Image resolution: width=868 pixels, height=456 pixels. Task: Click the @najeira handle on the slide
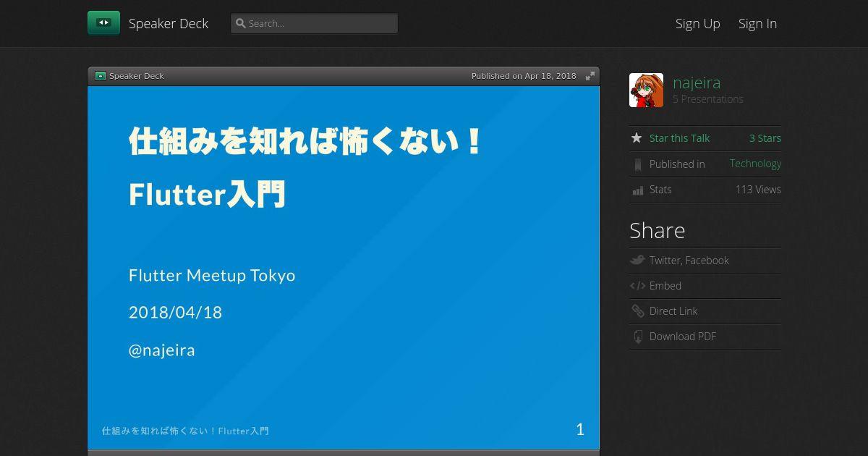[x=162, y=350]
